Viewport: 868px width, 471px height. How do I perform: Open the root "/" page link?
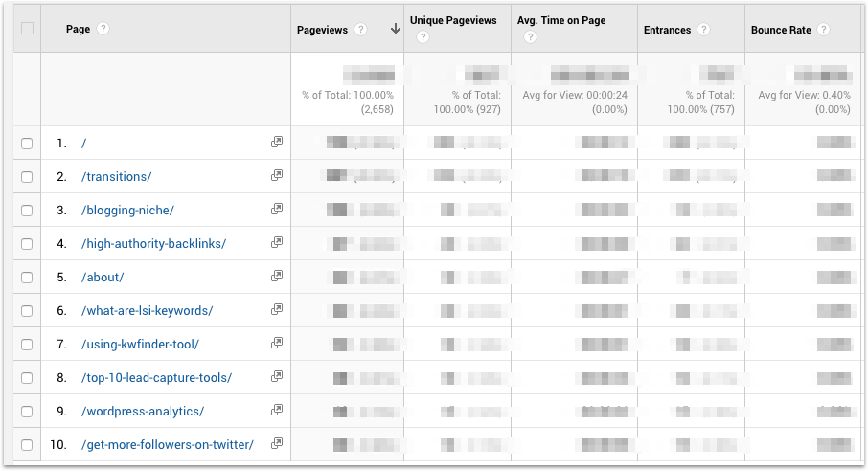tap(85, 144)
